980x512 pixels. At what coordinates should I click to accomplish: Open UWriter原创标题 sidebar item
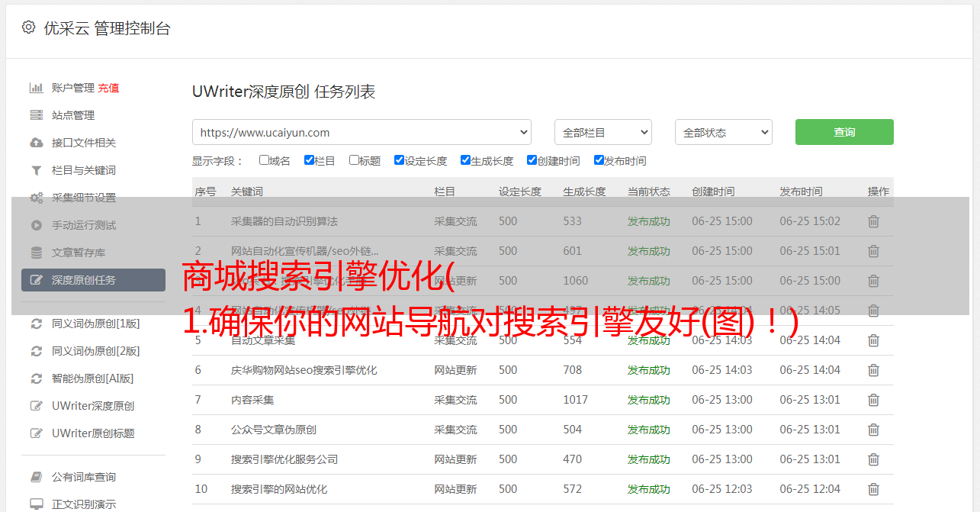point(93,433)
